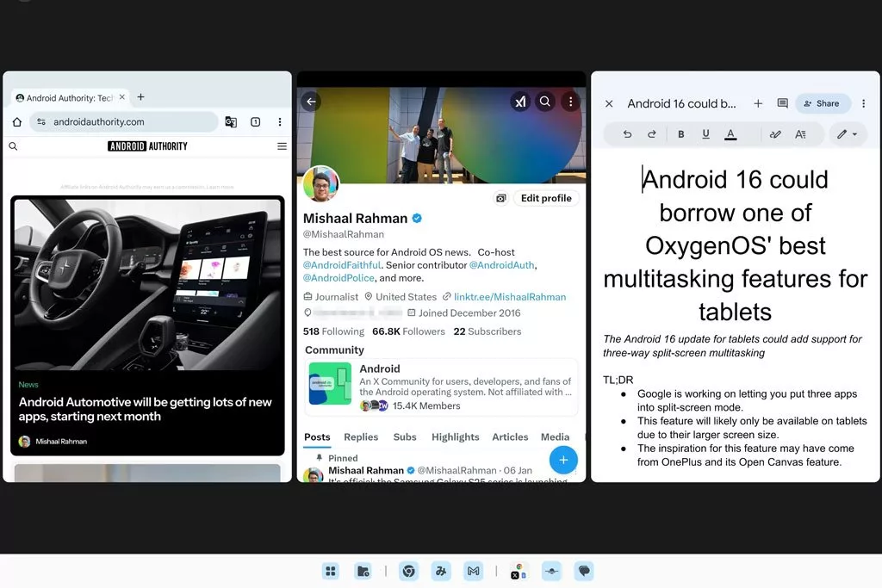882x588 pixels.
Task: Click camera icon beside Edit profile
Action: tap(500, 198)
